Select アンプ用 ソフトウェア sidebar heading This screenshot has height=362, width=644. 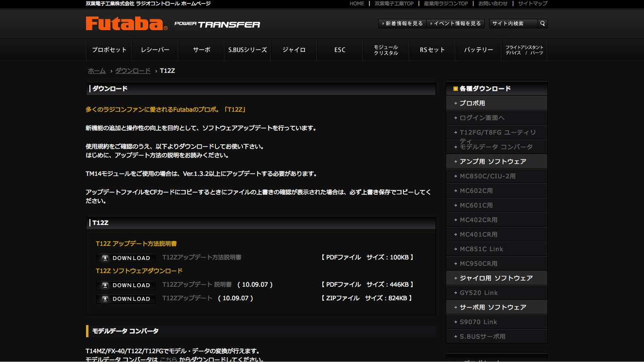[x=496, y=161]
